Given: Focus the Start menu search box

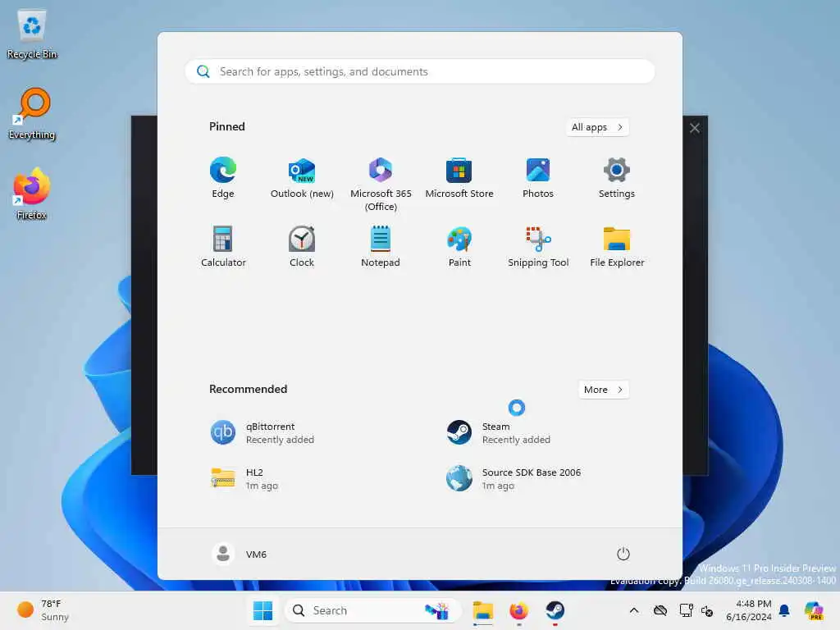Looking at the screenshot, I should click(x=420, y=71).
